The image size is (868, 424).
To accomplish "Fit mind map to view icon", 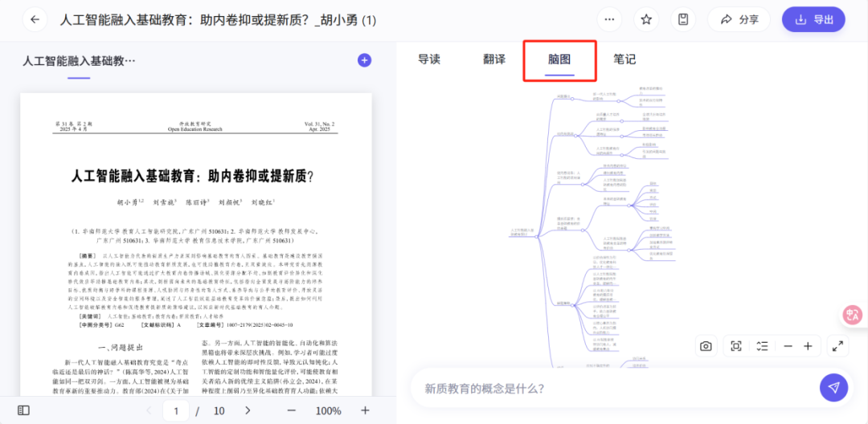I will pos(735,346).
